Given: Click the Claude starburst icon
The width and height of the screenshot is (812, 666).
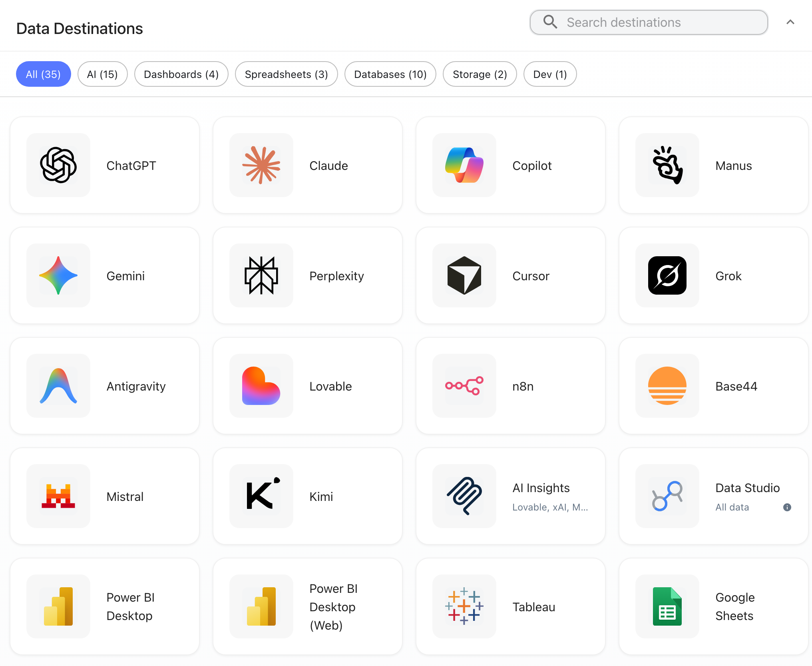Looking at the screenshot, I should coord(261,165).
